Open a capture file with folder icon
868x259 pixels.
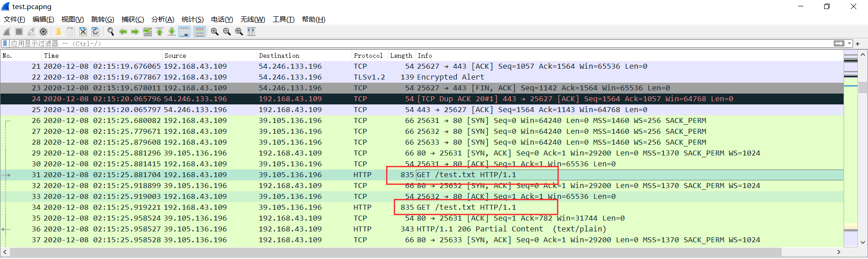point(58,32)
